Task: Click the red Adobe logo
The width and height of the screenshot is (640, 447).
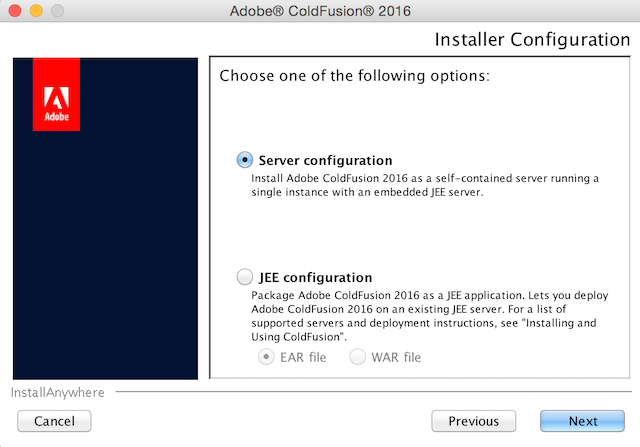Action: click(x=56, y=94)
